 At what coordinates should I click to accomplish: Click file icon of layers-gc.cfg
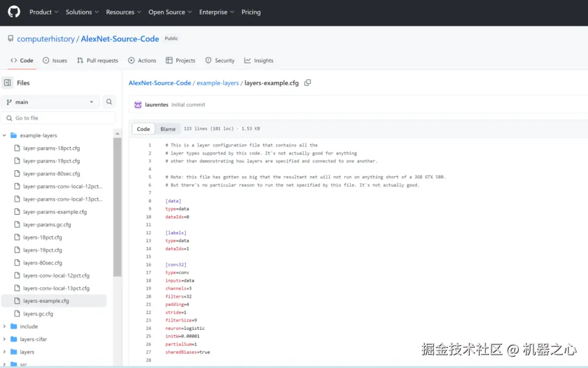point(17,313)
